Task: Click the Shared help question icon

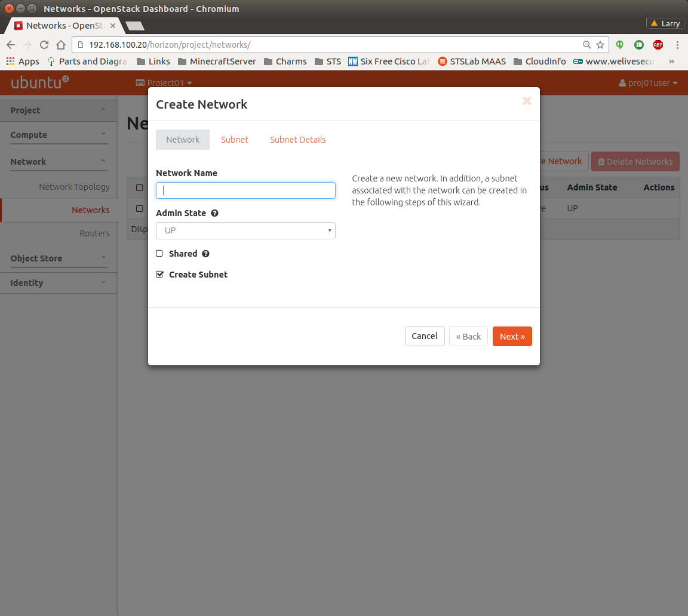Action: point(205,254)
